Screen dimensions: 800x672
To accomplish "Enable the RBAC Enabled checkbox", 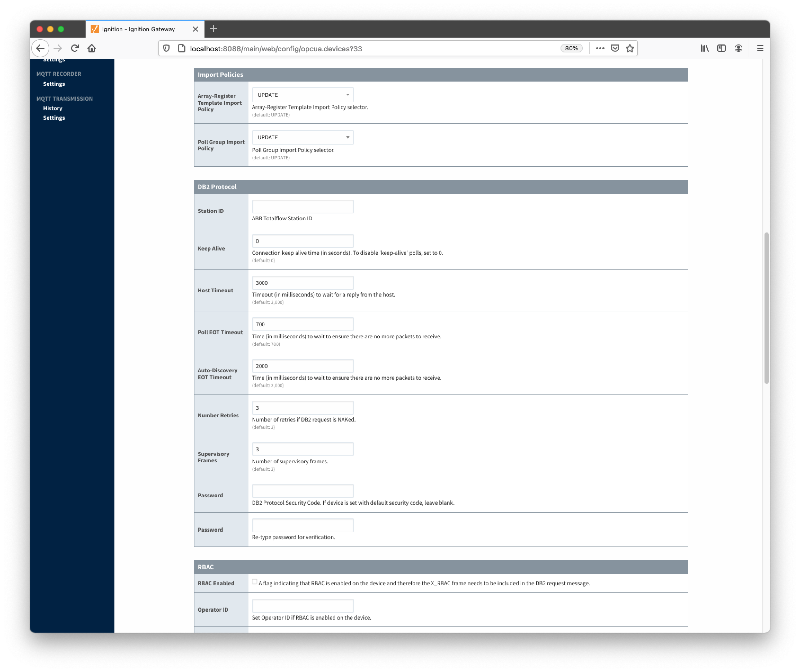I will [254, 582].
